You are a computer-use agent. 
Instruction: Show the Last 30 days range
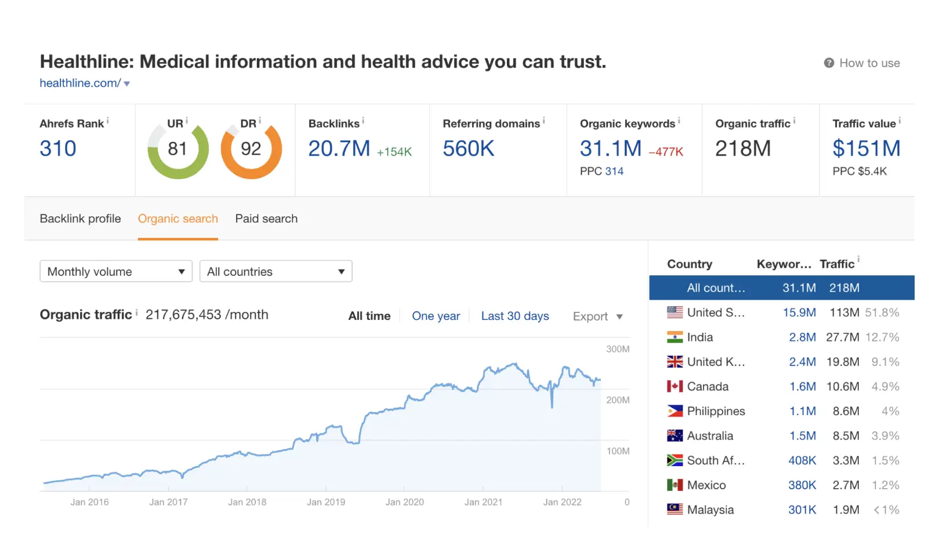(x=515, y=316)
